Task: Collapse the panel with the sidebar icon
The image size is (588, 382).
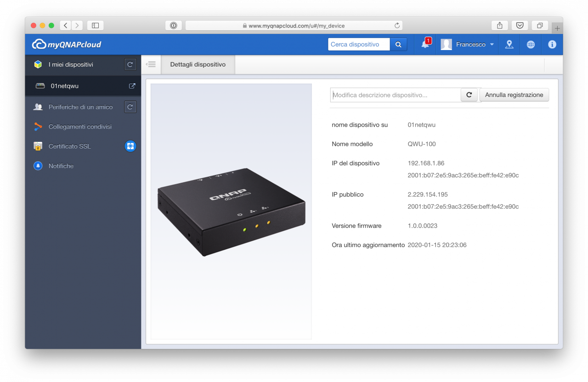Action: pyautogui.click(x=151, y=64)
